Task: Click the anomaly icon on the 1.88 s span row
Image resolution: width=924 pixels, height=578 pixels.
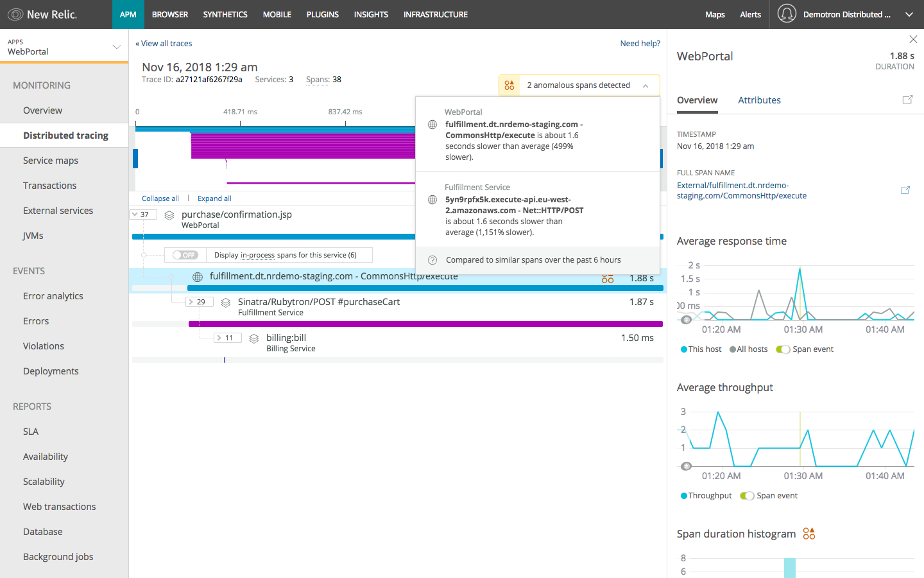Action: (608, 278)
